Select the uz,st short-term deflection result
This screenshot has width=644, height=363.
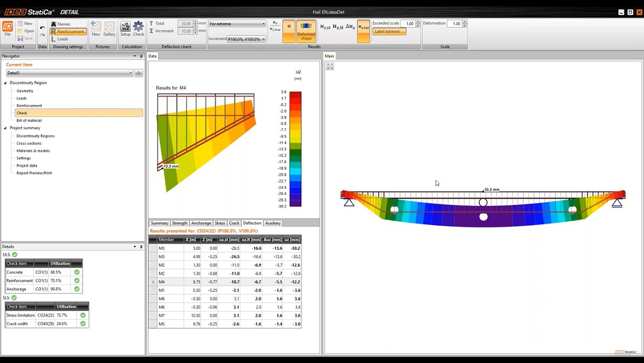click(x=325, y=27)
